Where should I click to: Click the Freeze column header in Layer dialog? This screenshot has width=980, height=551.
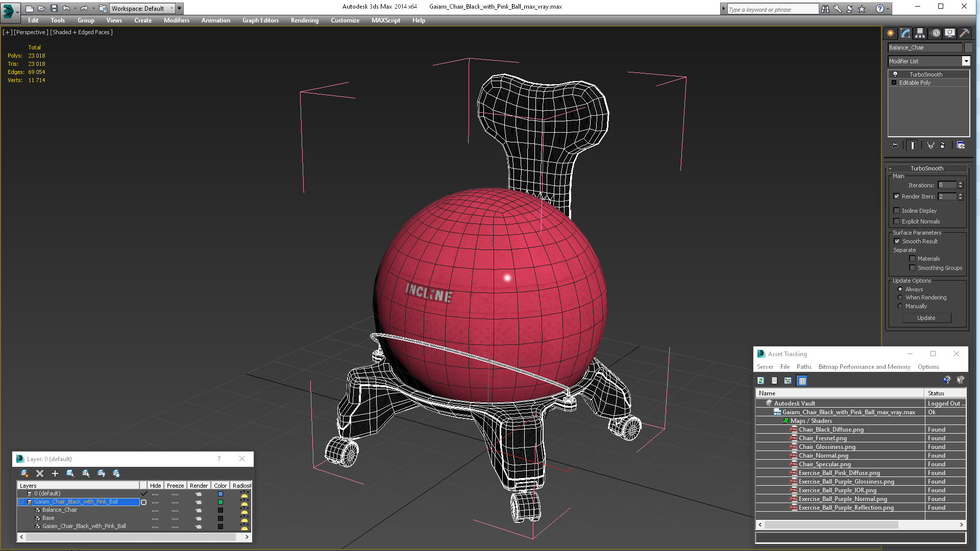point(175,486)
